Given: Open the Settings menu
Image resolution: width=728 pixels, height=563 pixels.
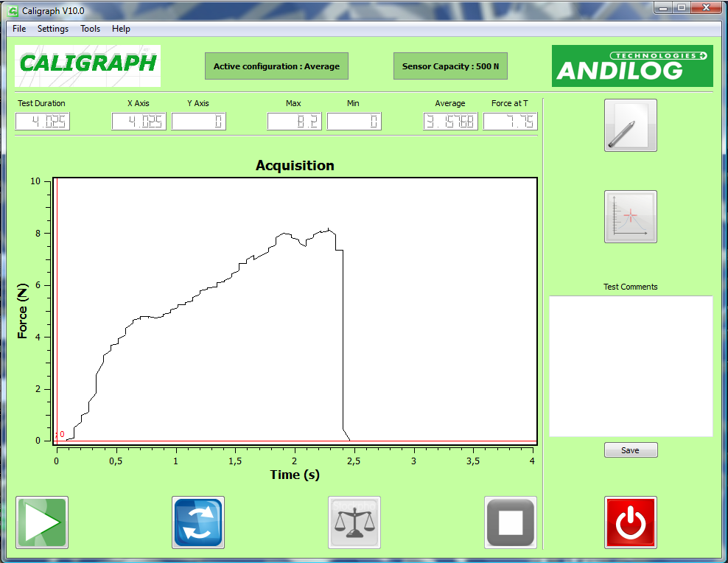Looking at the screenshot, I should click(53, 29).
